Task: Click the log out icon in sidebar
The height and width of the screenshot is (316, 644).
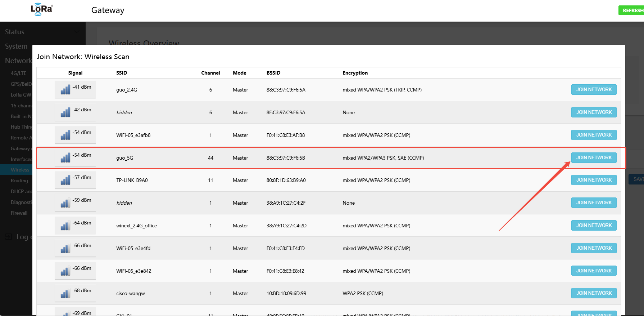Action: 9,237
